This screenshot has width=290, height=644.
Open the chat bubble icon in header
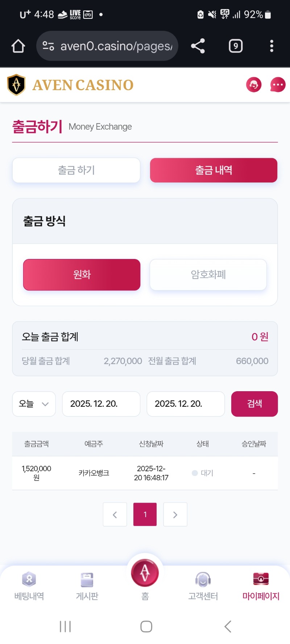(278, 85)
